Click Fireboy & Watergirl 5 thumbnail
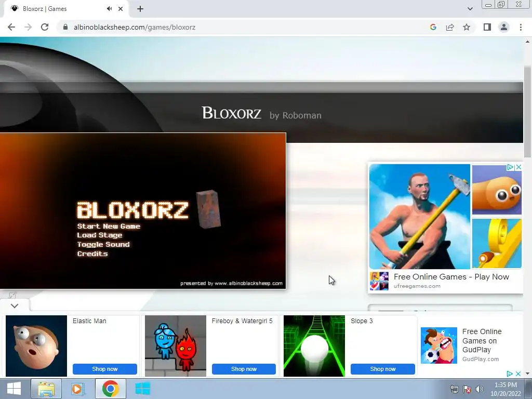The height and width of the screenshot is (399, 532). [176, 345]
